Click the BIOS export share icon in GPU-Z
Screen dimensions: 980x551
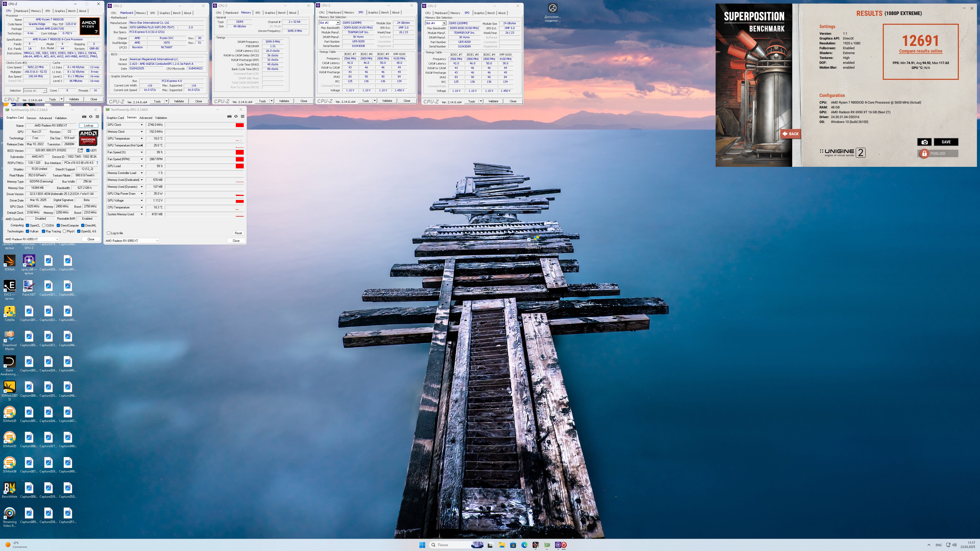(x=80, y=150)
